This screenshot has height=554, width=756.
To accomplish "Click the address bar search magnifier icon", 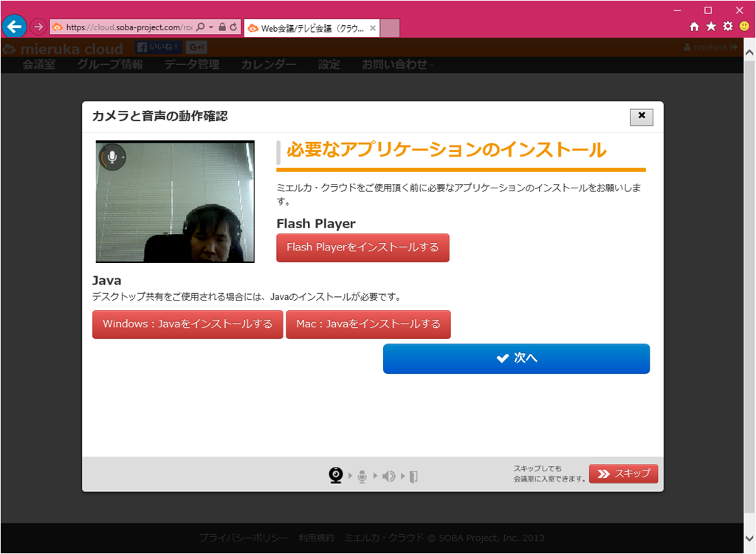I will tap(201, 27).
